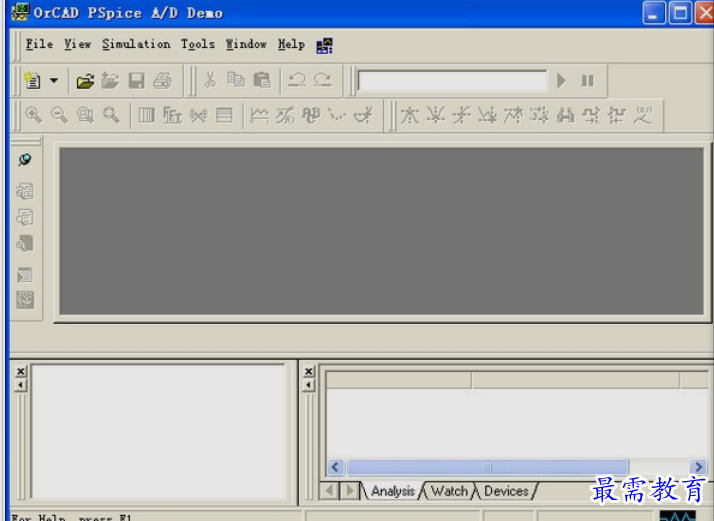Click the fourth icon in left vertical toolbar
The height and width of the screenshot is (521, 714).
(25, 244)
